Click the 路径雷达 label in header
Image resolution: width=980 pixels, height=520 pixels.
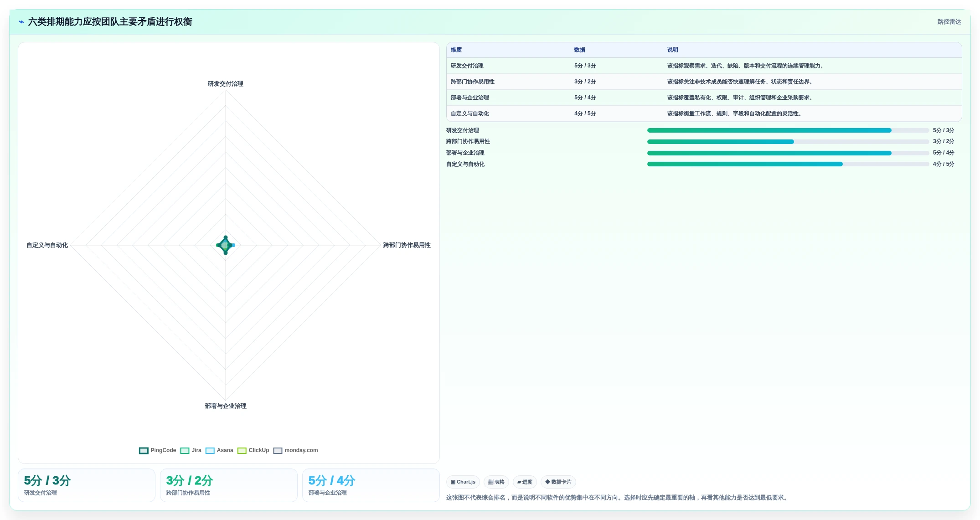(949, 22)
